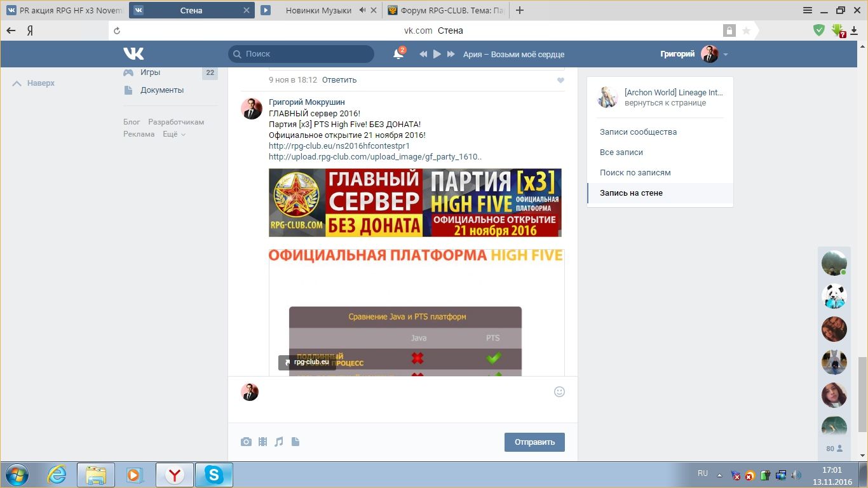The width and height of the screenshot is (868, 488).
Task: Send comment with Отправить button
Action: pos(534,442)
